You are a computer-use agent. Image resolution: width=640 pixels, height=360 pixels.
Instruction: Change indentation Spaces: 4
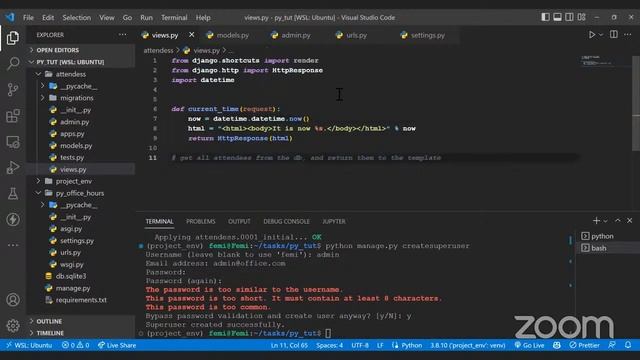pyautogui.click(x=329, y=345)
